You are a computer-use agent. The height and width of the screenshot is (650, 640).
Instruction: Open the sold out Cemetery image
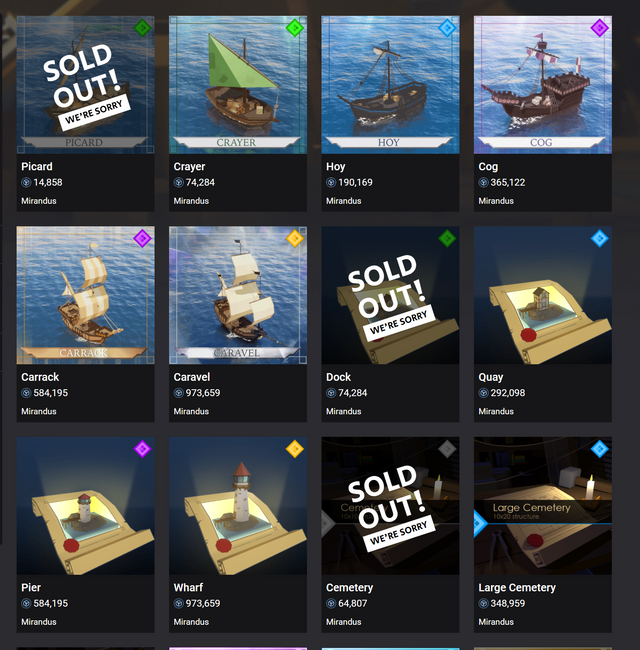coord(390,506)
